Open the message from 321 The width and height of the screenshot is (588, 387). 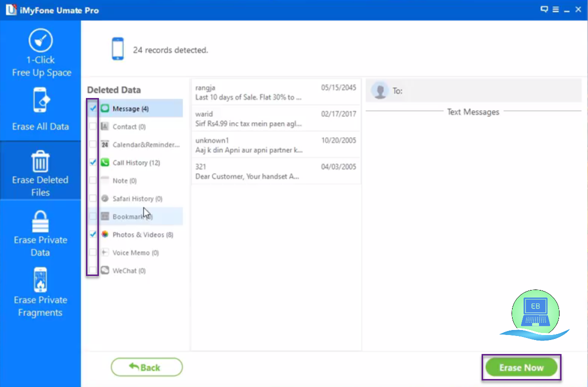click(x=276, y=171)
